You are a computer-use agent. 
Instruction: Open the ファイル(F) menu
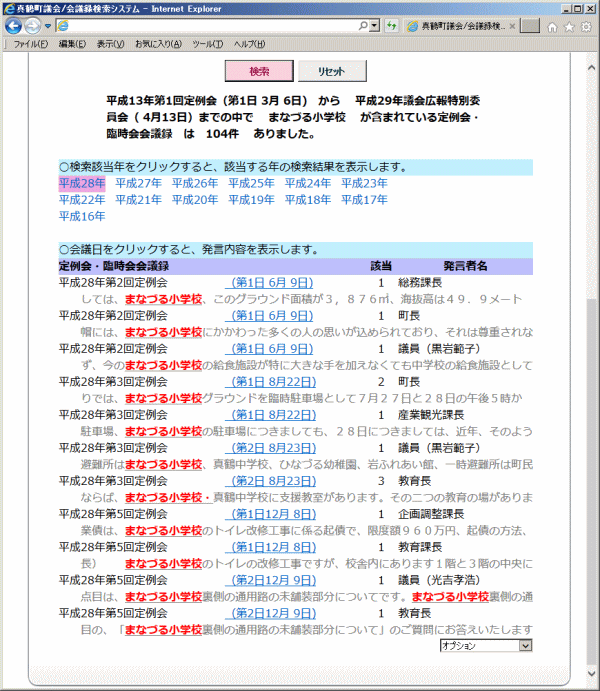30,44
